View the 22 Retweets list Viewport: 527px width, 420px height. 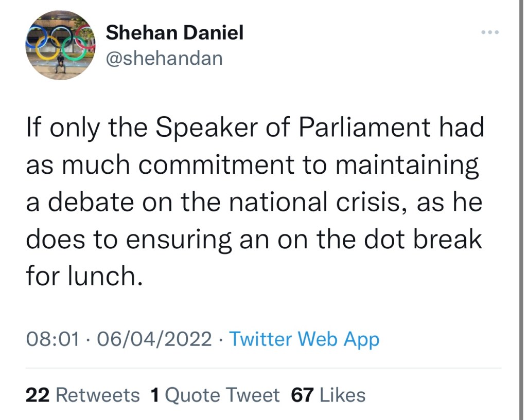coord(82,395)
